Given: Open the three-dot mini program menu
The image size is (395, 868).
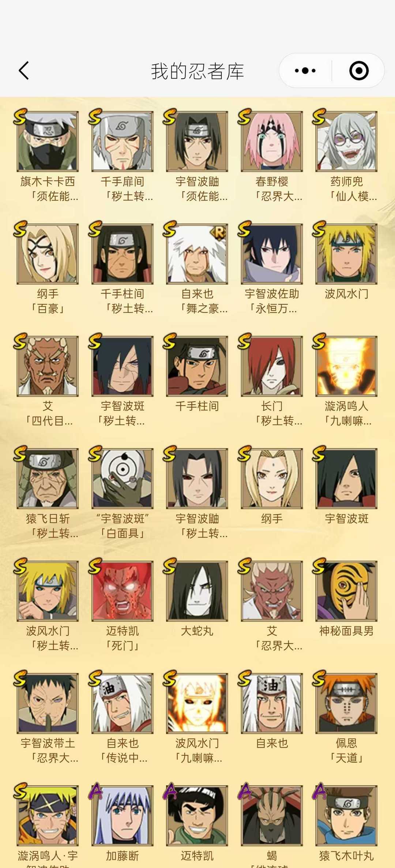Looking at the screenshot, I should pyautogui.click(x=305, y=71).
